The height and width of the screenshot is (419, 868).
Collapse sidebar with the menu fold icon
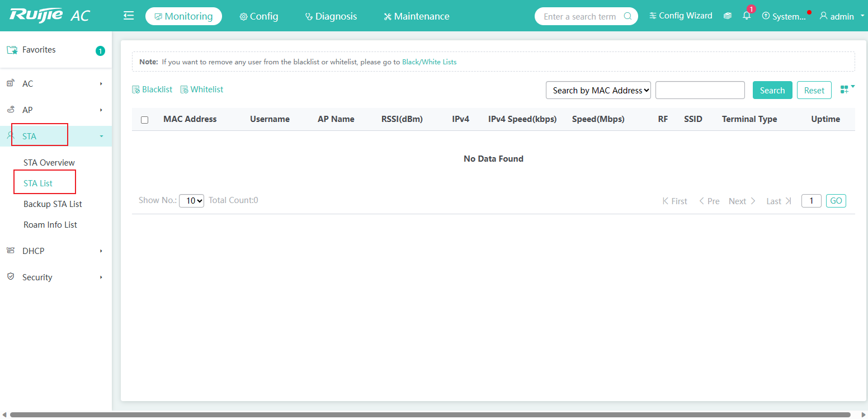[x=129, y=16]
